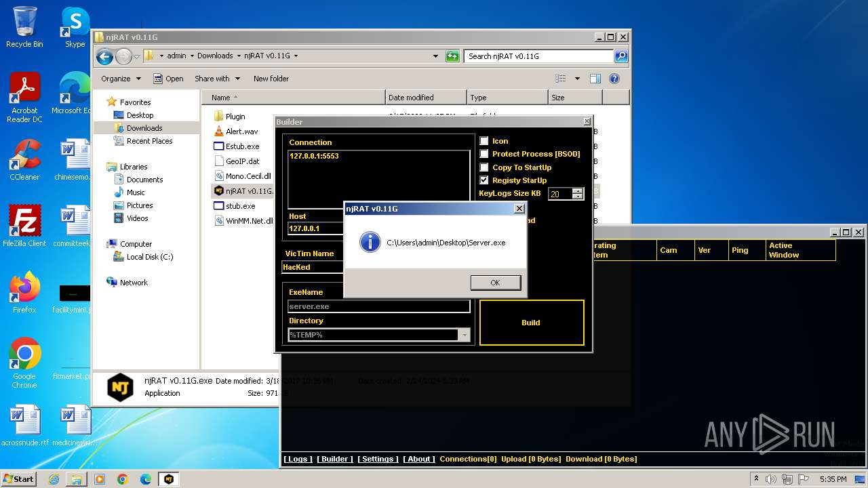Click the njRAT taskbar icon
The image size is (868, 488).
(x=168, y=479)
